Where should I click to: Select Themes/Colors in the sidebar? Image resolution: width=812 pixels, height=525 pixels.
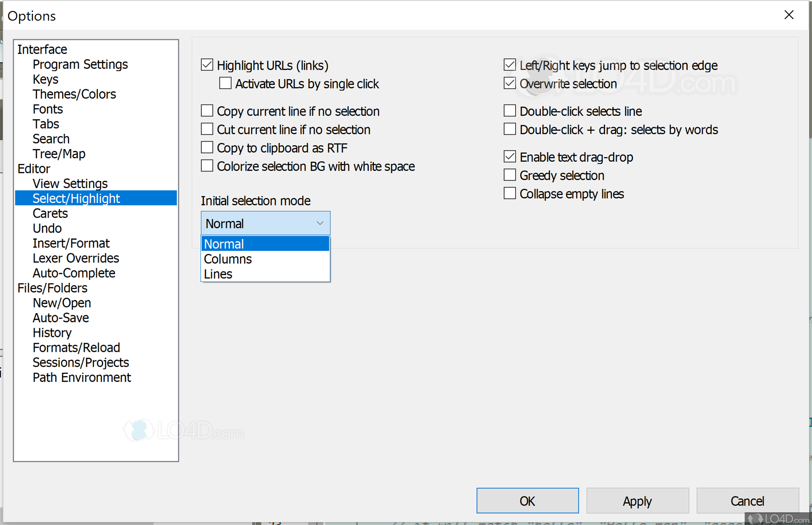(74, 94)
